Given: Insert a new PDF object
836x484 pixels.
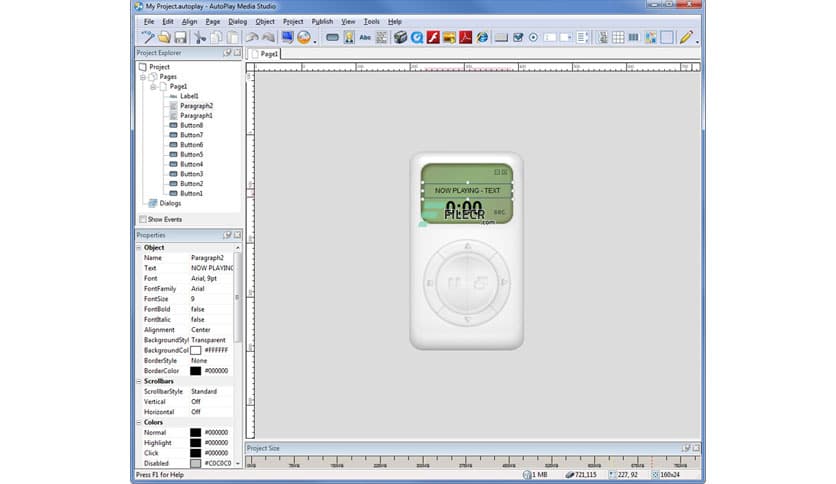Looking at the screenshot, I should (x=466, y=37).
